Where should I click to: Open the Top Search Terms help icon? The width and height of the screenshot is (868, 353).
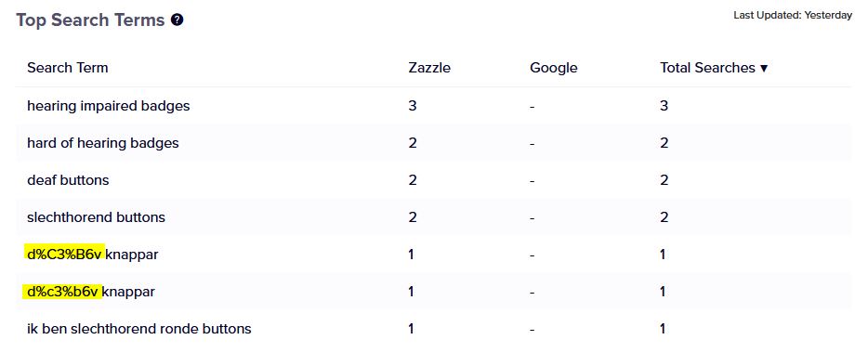click(178, 20)
